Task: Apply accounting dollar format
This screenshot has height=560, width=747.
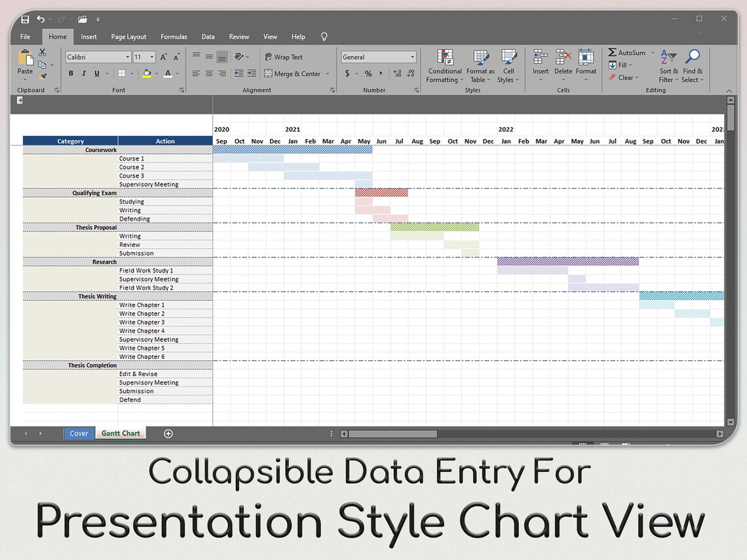Action: [x=347, y=73]
